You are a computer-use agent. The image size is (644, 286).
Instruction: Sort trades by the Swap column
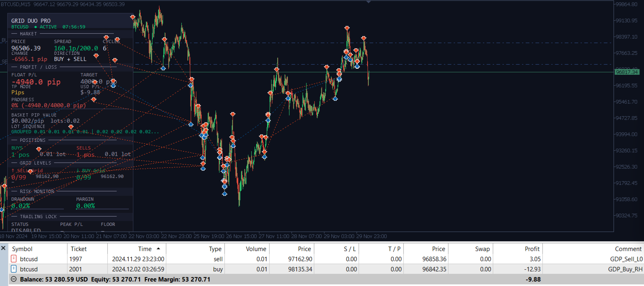tap(482, 249)
